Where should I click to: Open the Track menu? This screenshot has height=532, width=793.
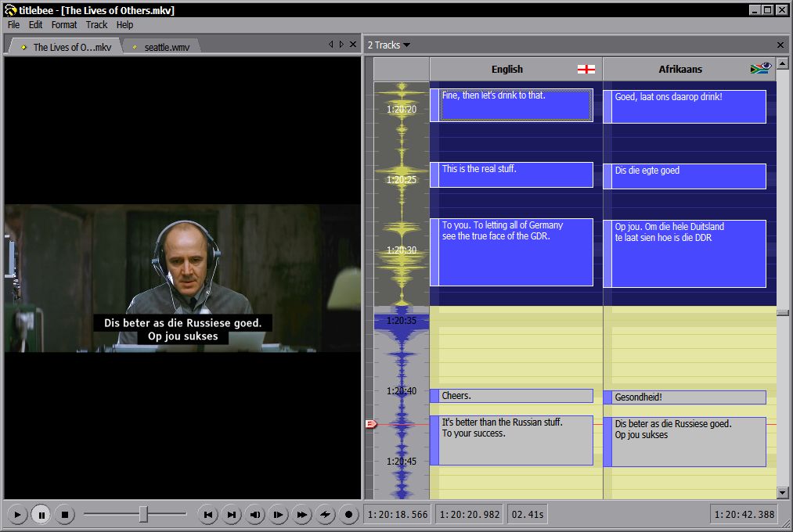click(96, 25)
